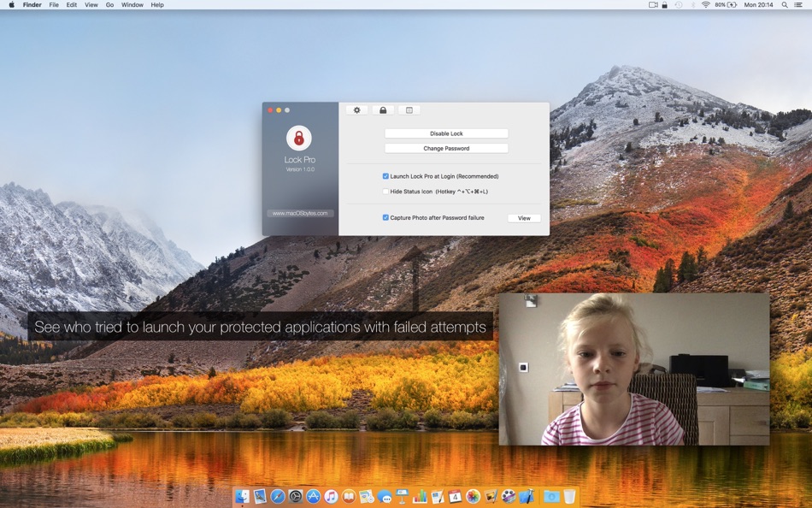The image size is (812, 508).
Task: Open Messages from the Dock
Action: 385,496
